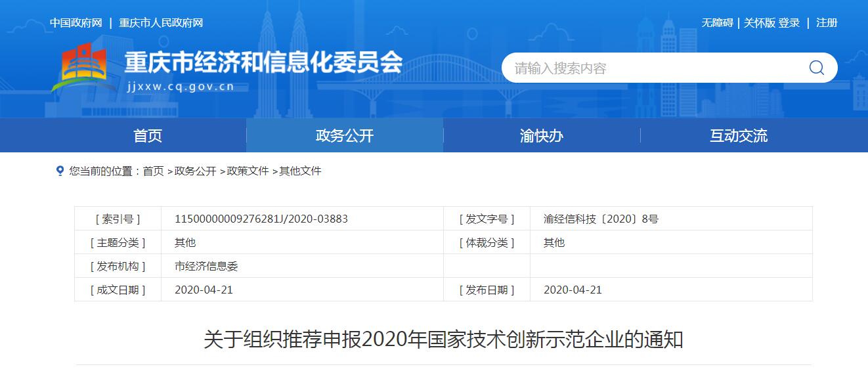
Task: Click the 登录 login link
Action: (789, 23)
